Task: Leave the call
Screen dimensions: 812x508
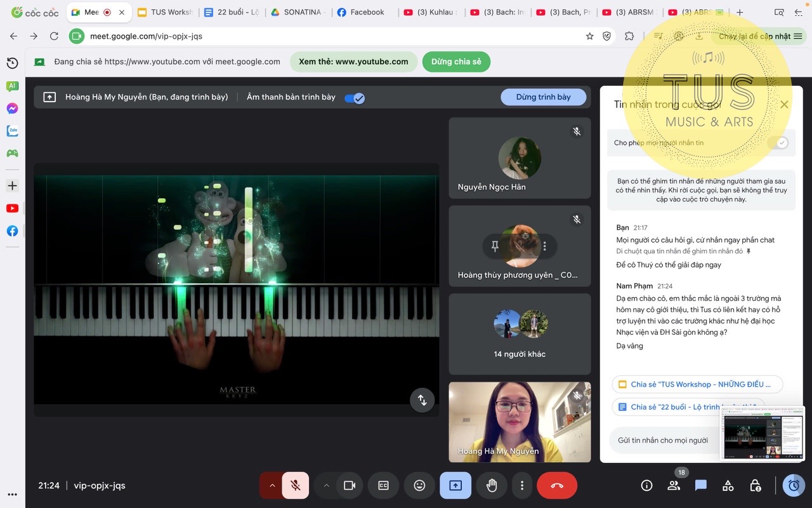Action: click(557, 485)
